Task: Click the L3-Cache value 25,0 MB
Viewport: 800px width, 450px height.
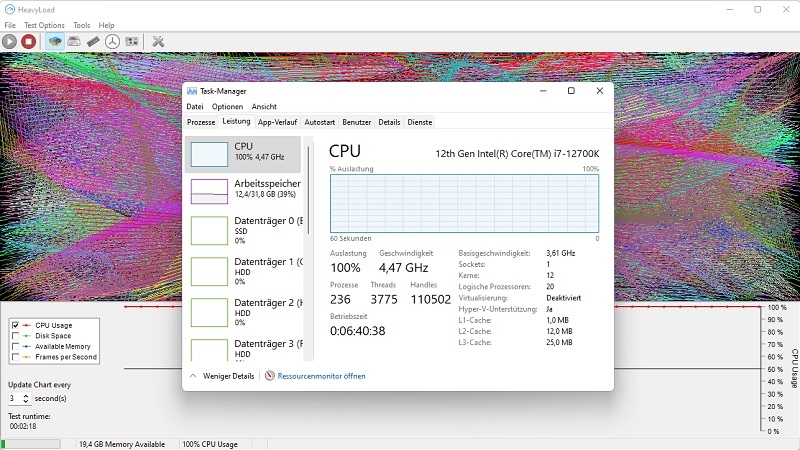Action: [x=559, y=342]
